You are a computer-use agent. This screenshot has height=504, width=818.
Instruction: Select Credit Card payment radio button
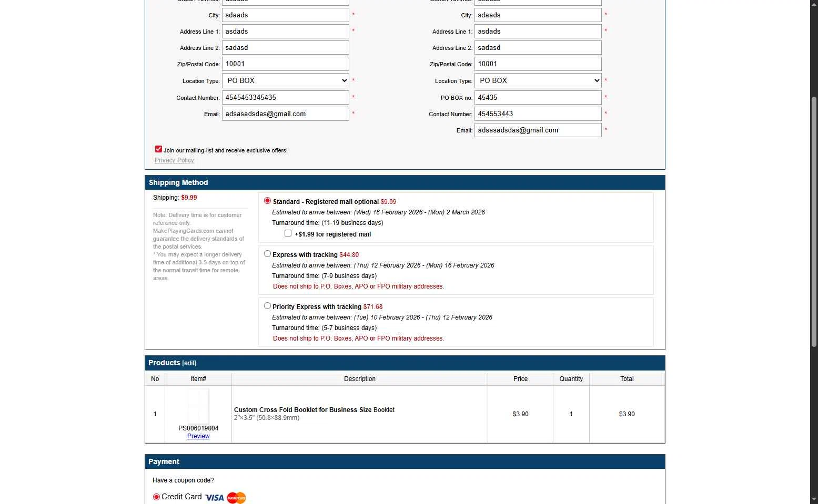pos(156,497)
